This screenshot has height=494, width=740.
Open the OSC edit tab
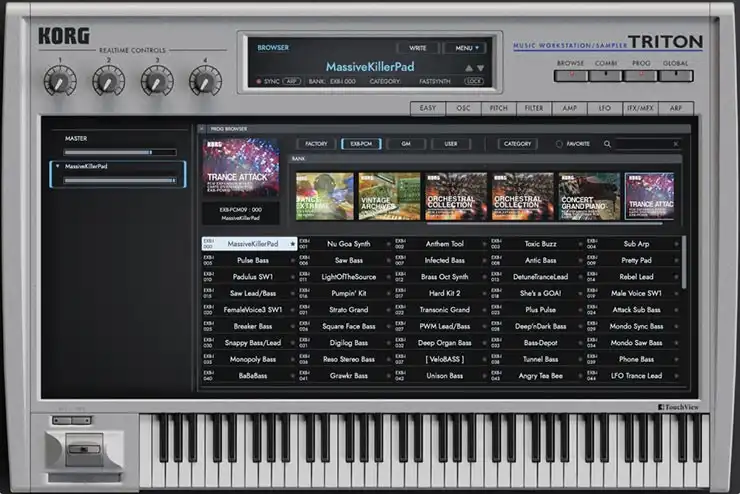click(x=463, y=108)
